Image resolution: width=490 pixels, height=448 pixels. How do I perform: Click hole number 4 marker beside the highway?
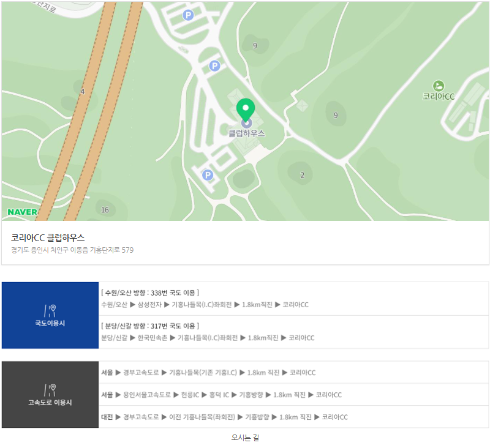click(x=82, y=92)
